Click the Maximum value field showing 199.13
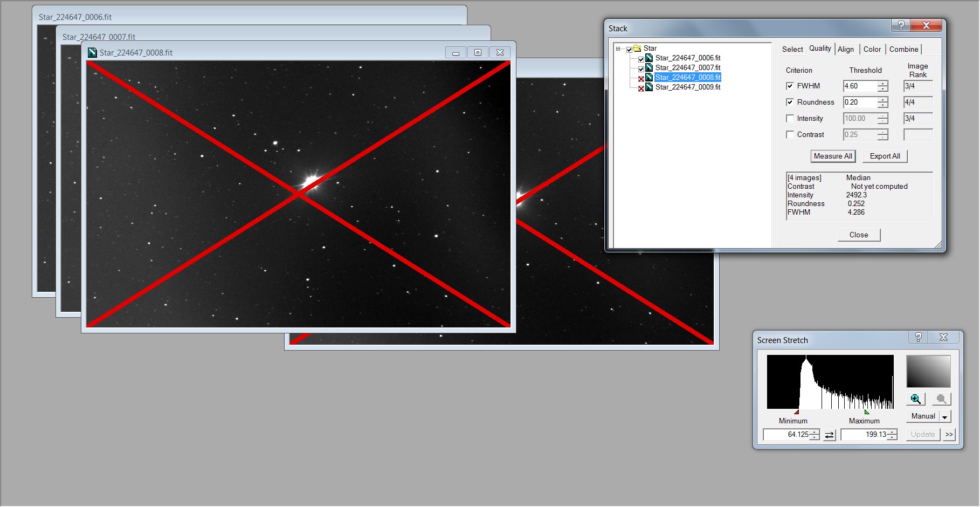Viewport: 980px width, 507px height. point(864,435)
